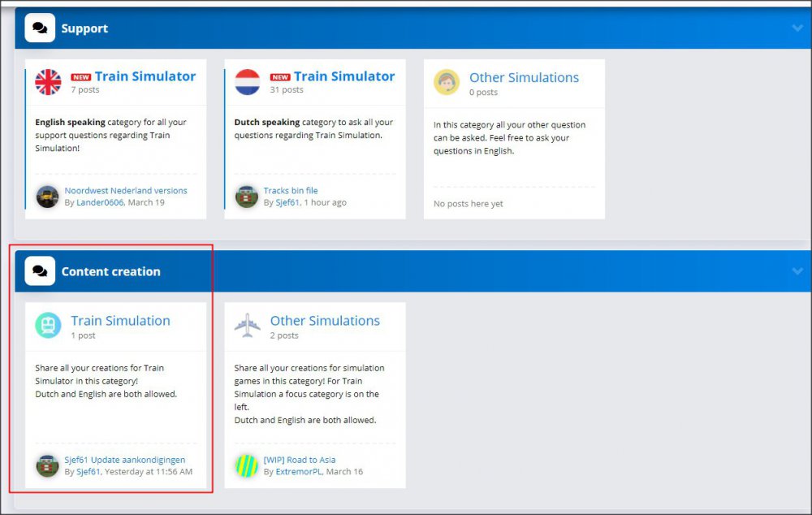Open Other Simulations forum under Support
The height and width of the screenshot is (515, 812).
coord(524,78)
